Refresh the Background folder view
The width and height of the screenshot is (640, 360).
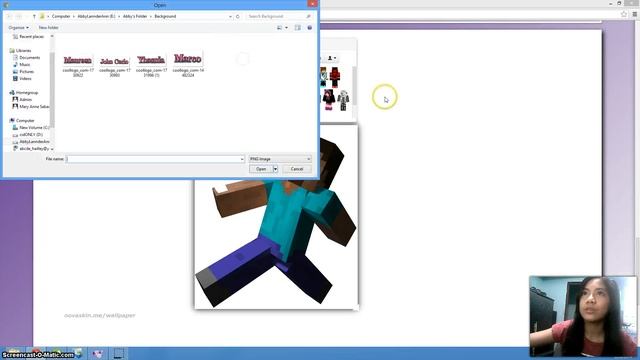(x=238, y=16)
